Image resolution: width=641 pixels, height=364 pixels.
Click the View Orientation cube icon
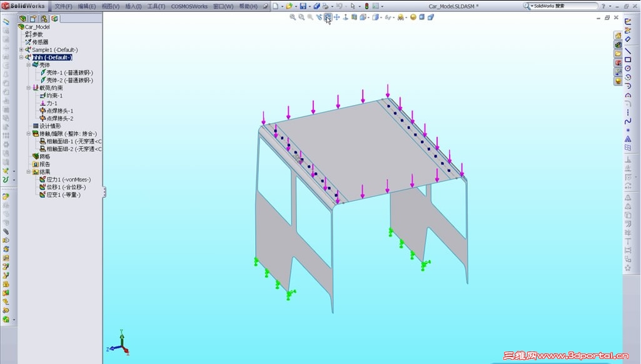[363, 17]
